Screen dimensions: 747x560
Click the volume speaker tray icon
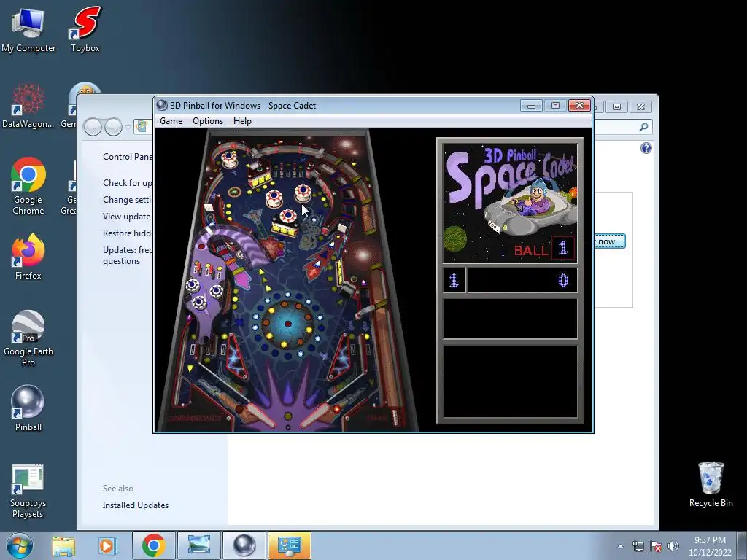[673, 546]
